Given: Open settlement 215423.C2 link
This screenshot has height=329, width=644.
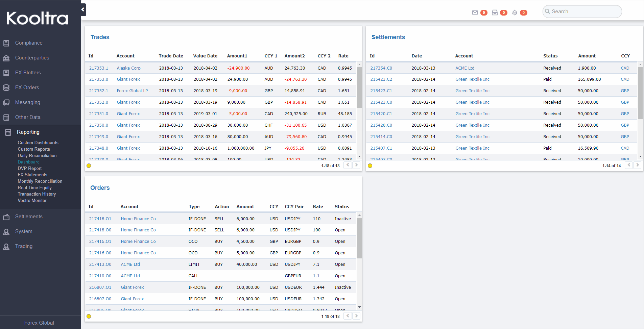Looking at the screenshot, I should 381,79.
